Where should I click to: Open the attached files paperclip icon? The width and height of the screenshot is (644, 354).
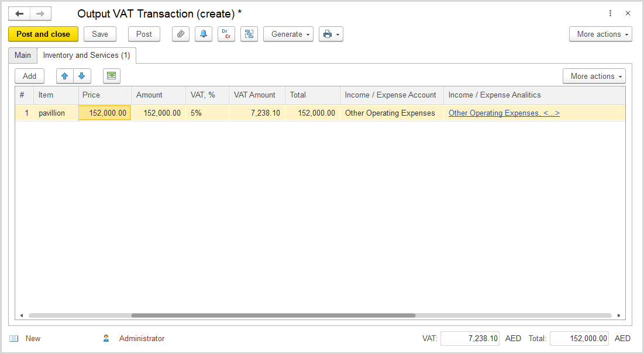[x=180, y=34]
